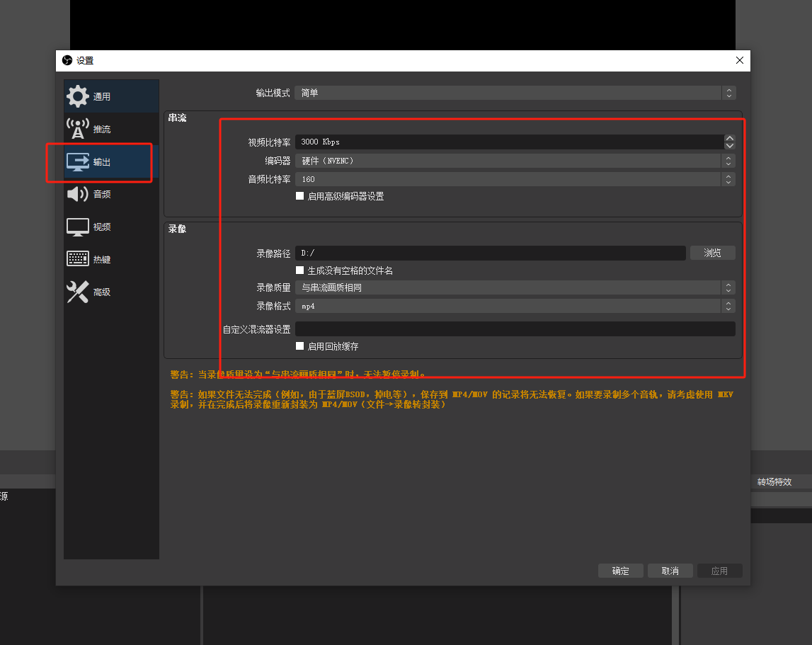Click the 视频 display icon
812x645 pixels.
(78, 227)
